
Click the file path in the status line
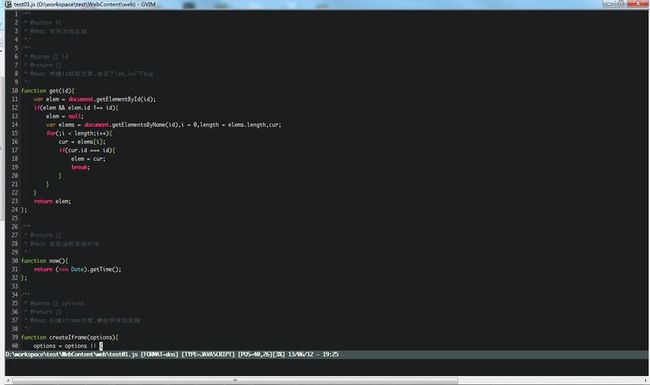pyautogui.click(x=71, y=354)
